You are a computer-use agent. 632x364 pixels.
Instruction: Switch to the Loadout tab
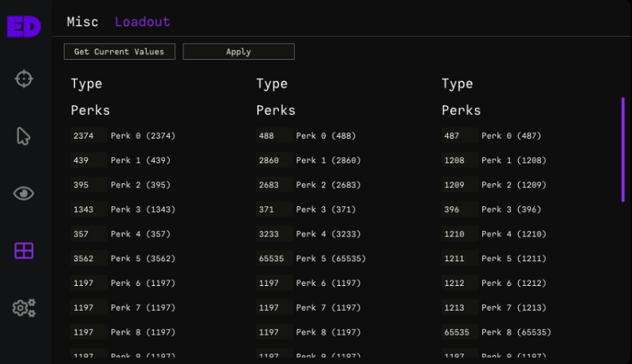142,22
